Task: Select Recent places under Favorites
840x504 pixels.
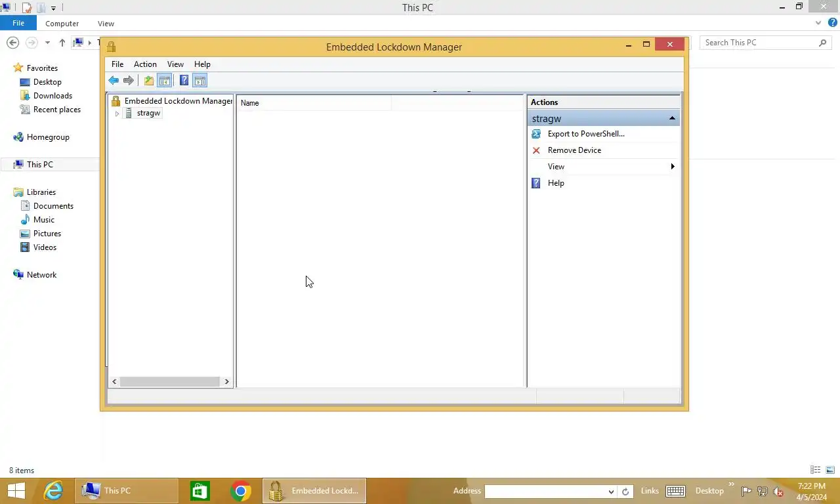Action: (x=56, y=110)
